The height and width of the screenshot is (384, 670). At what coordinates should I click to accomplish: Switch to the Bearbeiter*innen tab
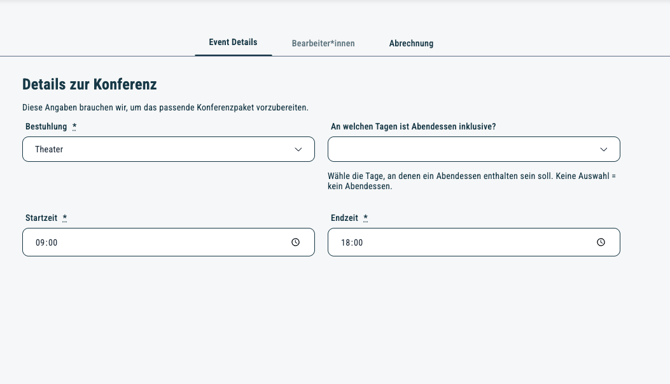(323, 43)
